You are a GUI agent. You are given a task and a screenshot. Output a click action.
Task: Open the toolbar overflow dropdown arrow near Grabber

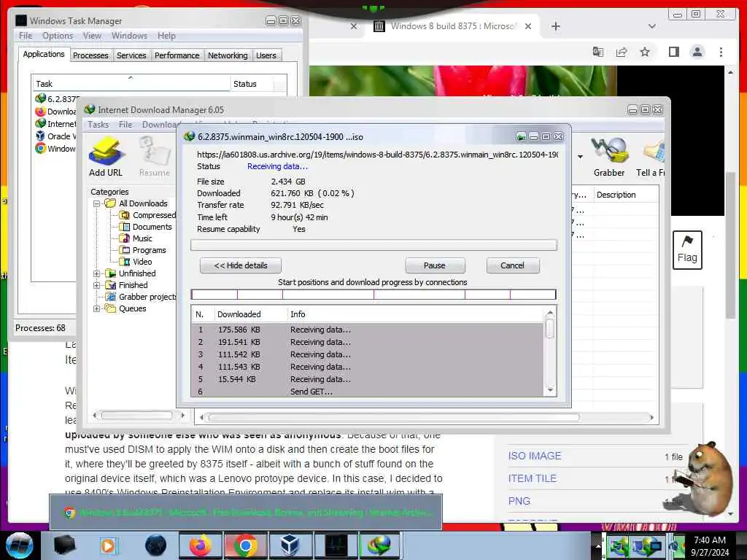(580, 157)
